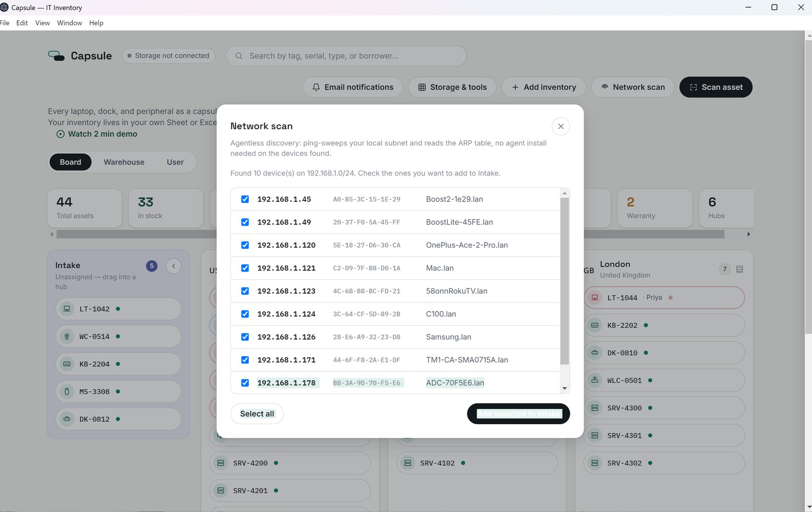Viewport: 812px width, 512px height.
Task: Click the SRV-4301 server icon
Action: click(x=595, y=435)
